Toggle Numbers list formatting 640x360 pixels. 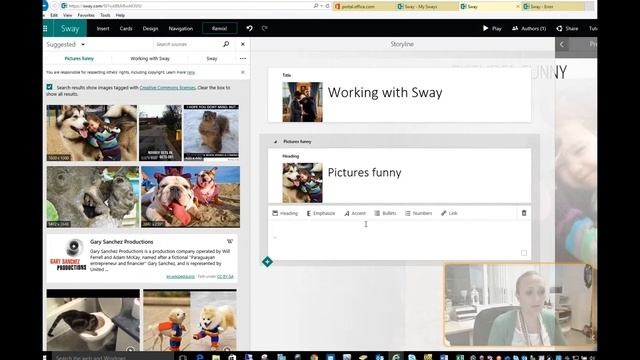pos(418,213)
